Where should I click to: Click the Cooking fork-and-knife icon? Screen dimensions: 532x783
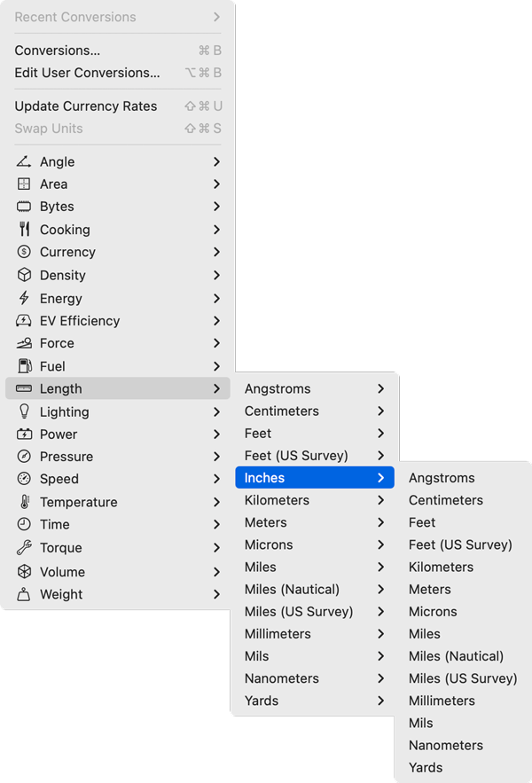[24, 229]
